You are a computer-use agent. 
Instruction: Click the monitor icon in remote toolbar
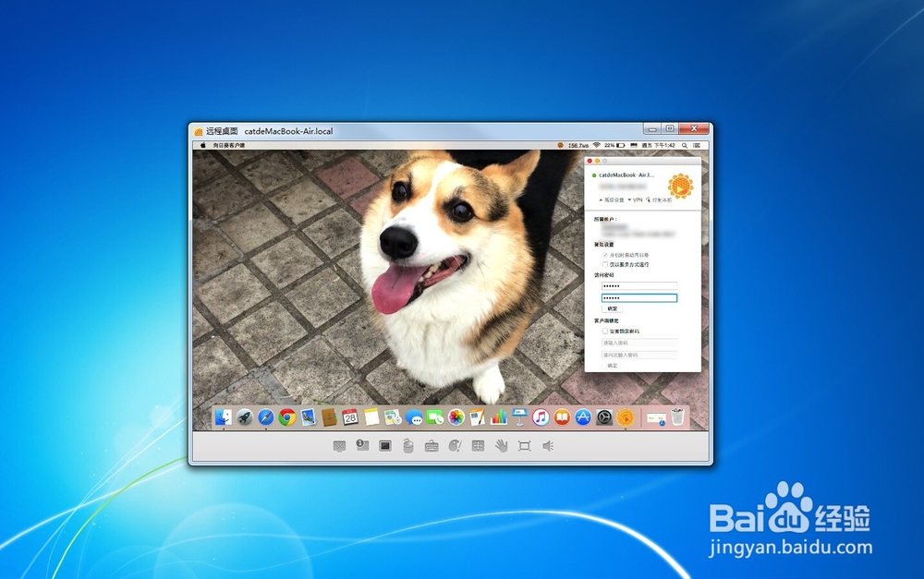(339, 446)
